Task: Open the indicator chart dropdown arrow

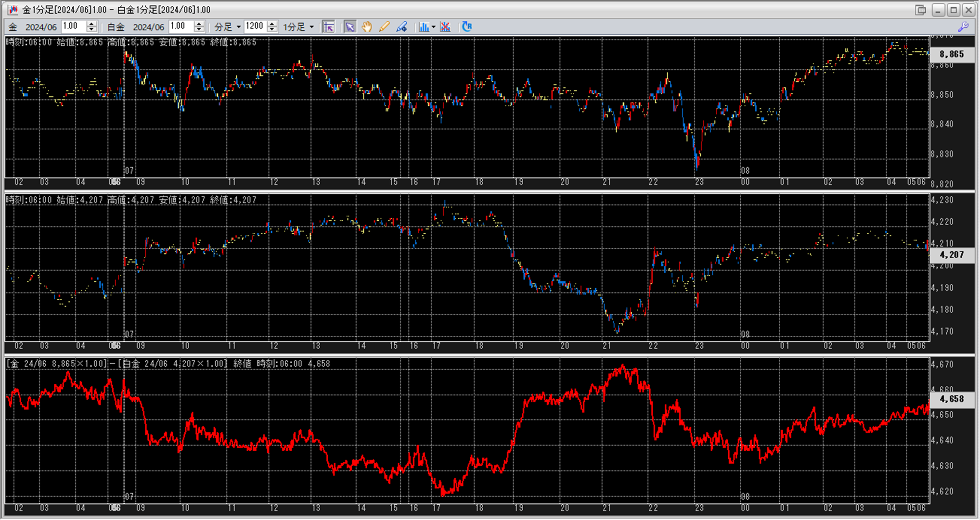Action: (x=434, y=27)
